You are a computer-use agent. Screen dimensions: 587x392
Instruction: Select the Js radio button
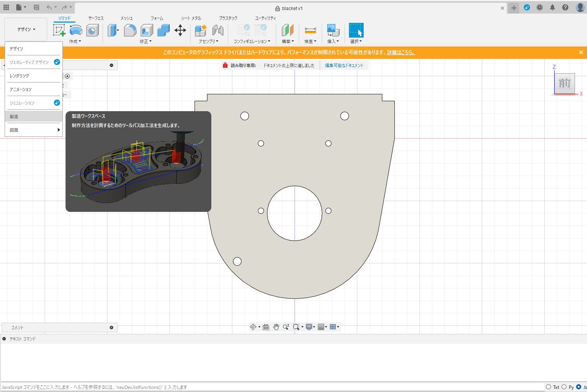pos(578,387)
